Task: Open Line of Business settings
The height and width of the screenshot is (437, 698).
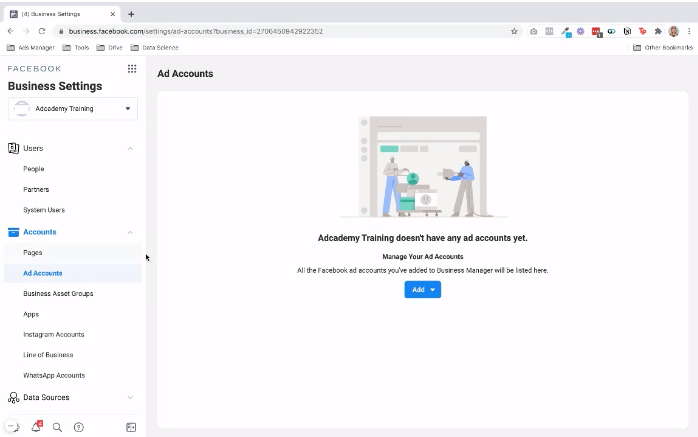Action: click(x=48, y=355)
